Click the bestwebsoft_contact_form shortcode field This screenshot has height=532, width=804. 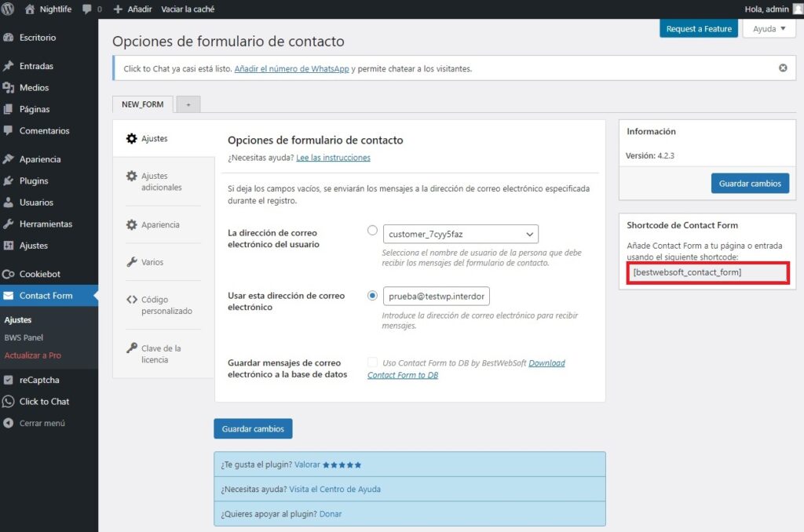click(x=707, y=272)
